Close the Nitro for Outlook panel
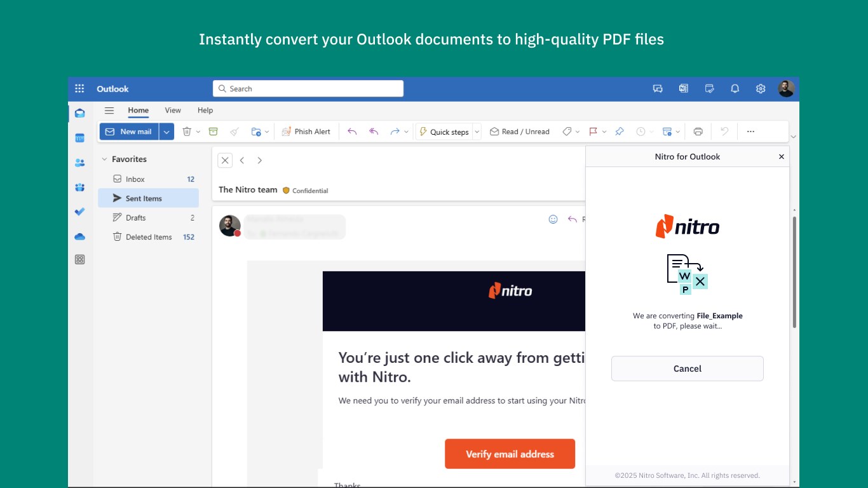This screenshot has height=488, width=868. pos(782,157)
